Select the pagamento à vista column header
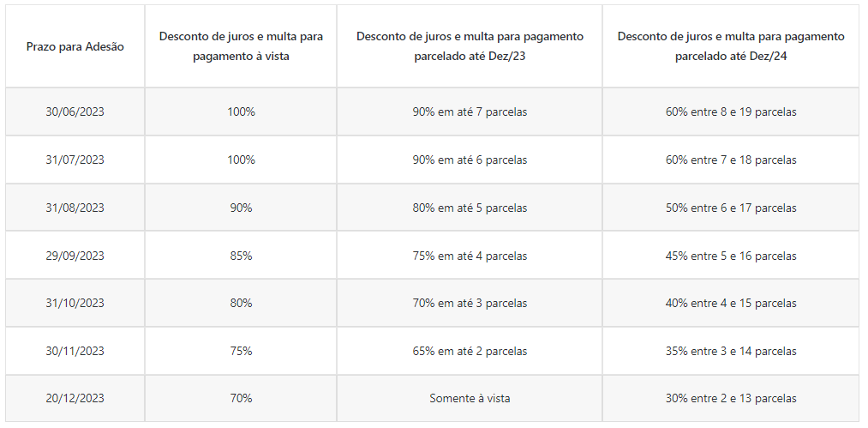 tap(241, 46)
